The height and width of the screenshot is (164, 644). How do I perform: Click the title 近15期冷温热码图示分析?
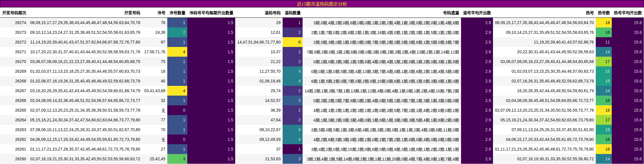[x=322, y=4]
